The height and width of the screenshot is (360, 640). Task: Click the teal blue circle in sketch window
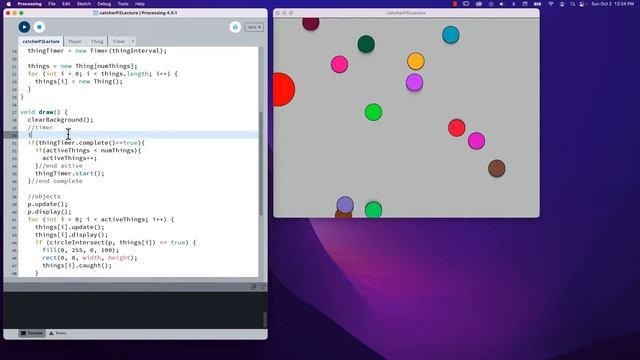(x=451, y=35)
